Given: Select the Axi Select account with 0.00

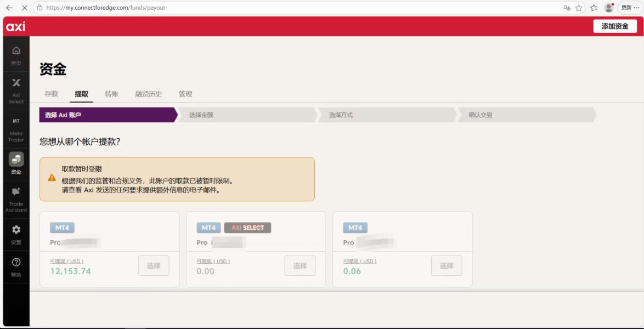Looking at the screenshot, I should (x=300, y=266).
